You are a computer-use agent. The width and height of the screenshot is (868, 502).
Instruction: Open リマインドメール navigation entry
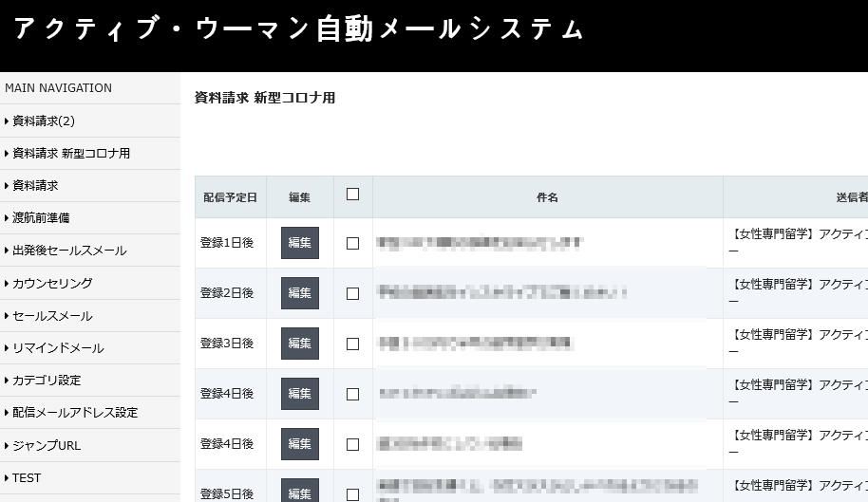click(x=58, y=348)
